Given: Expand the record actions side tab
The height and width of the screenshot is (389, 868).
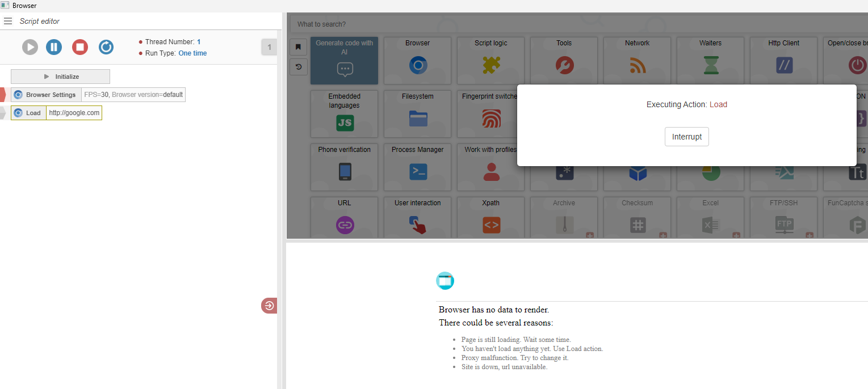Looking at the screenshot, I should pos(269,305).
